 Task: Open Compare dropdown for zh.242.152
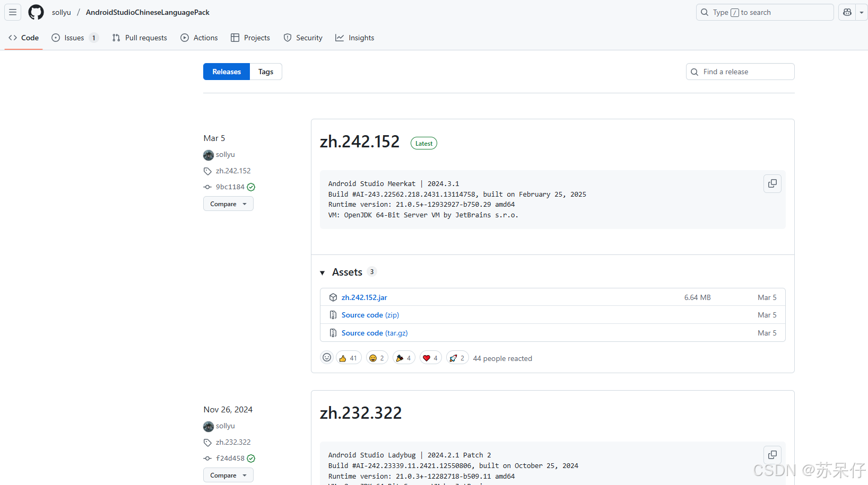(x=228, y=204)
